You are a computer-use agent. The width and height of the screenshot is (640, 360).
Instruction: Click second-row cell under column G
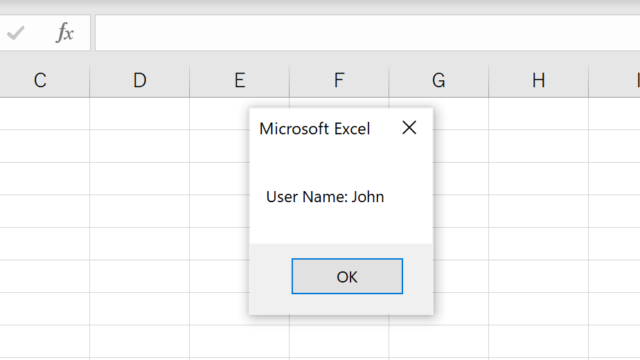point(461,146)
